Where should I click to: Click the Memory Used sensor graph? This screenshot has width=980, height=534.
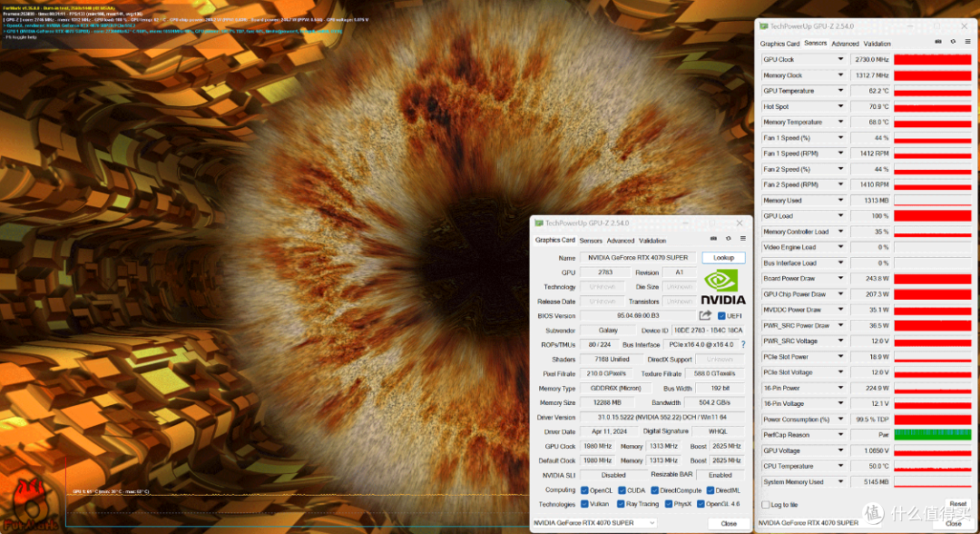pos(933,200)
